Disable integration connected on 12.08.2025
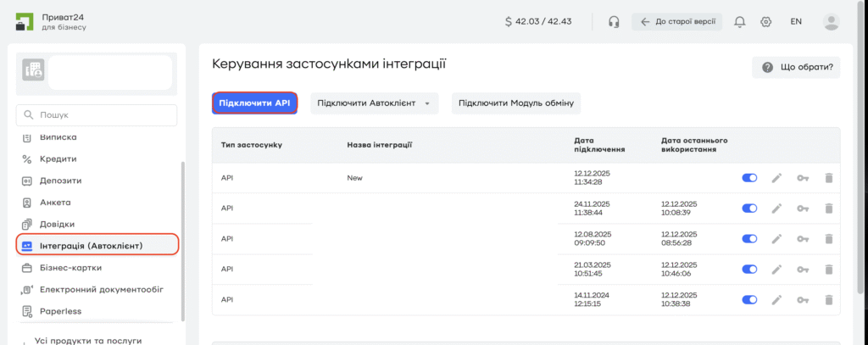868x345 pixels. (749, 239)
